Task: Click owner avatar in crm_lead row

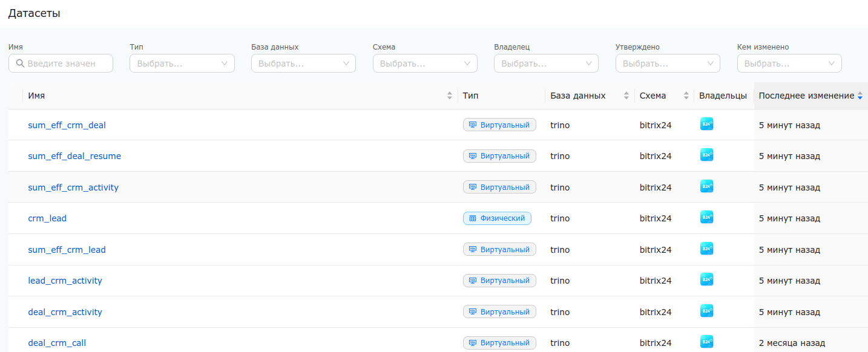Action: (x=706, y=217)
